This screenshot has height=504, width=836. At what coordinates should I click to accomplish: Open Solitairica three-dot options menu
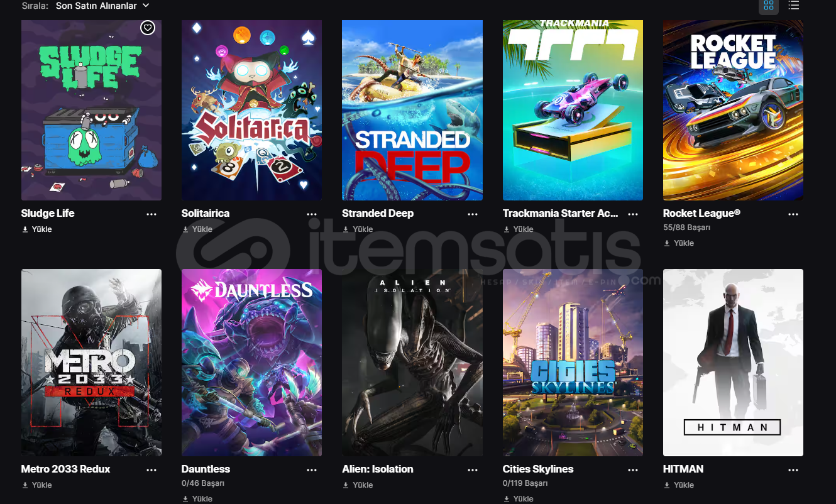(x=312, y=214)
